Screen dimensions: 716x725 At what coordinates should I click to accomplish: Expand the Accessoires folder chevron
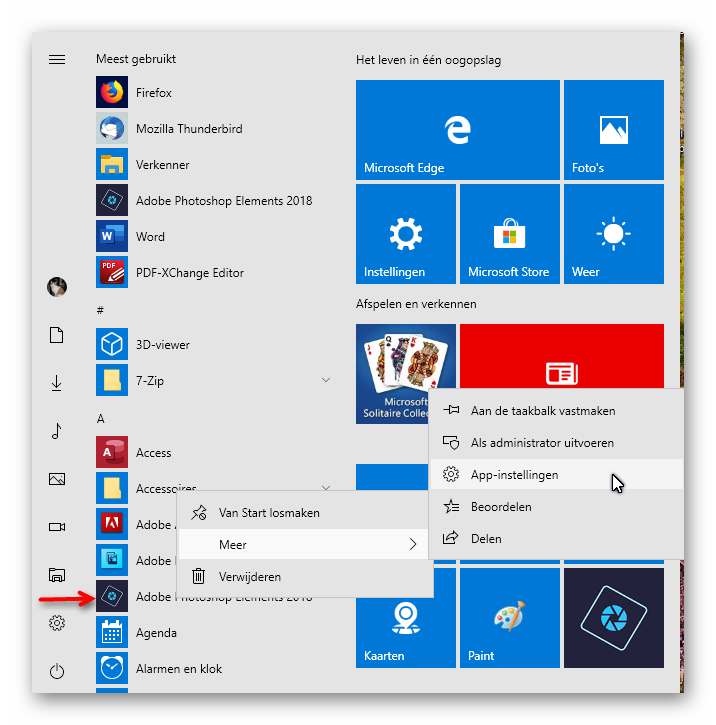point(325,489)
